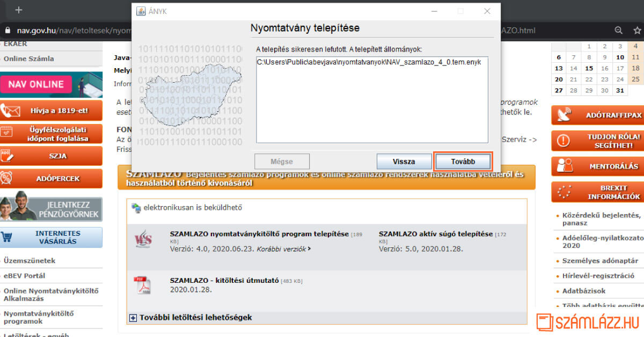The width and height of the screenshot is (644, 337).
Task: Click SZAMLAZO aktív súgó telepítése link
Action: [x=435, y=234]
